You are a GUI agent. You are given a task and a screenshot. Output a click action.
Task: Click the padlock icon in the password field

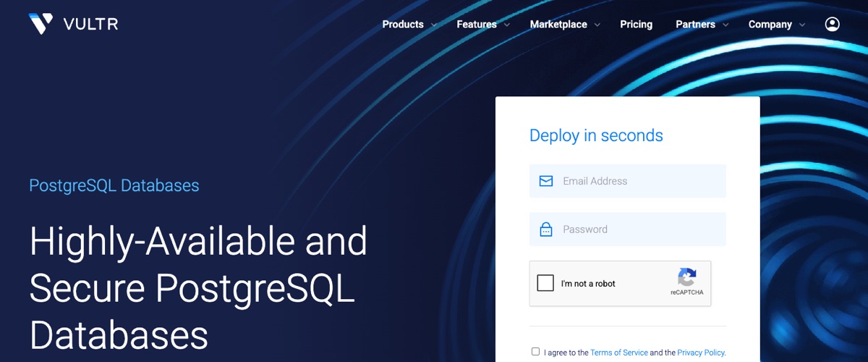[x=546, y=230]
